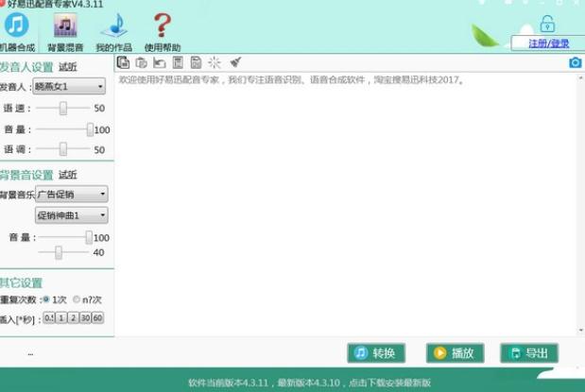
Task: Click the sparkle spinner toolbar icon
Action: pyautogui.click(x=215, y=62)
